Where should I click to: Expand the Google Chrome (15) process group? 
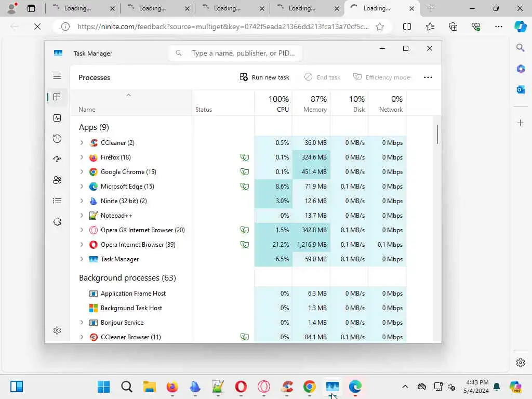coord(82,171)
